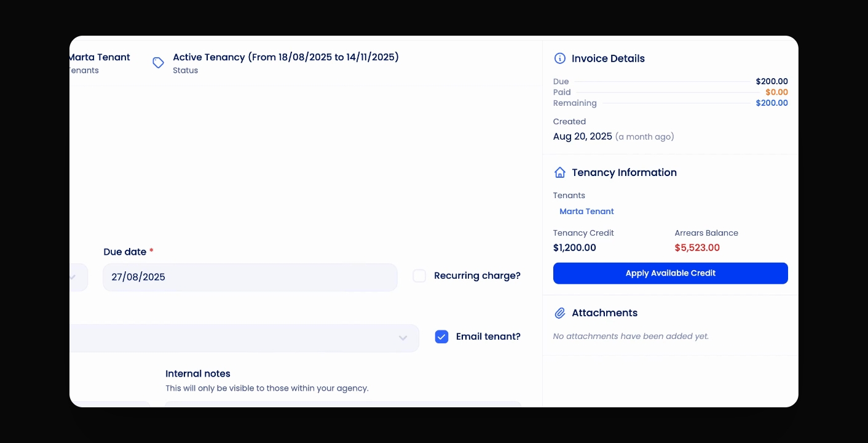
Task: Enable the Recurring charge checkbox
Action: [419, 276]
